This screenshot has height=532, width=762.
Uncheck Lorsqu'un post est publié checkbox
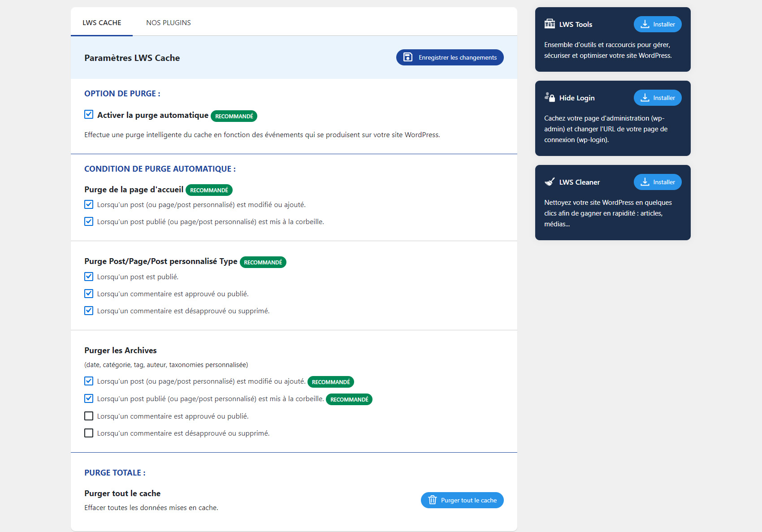pos(89,277)
